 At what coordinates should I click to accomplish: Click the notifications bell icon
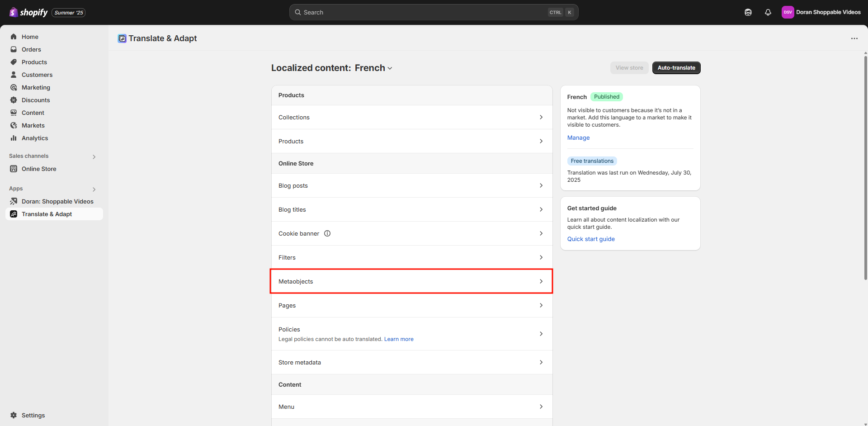768,12
